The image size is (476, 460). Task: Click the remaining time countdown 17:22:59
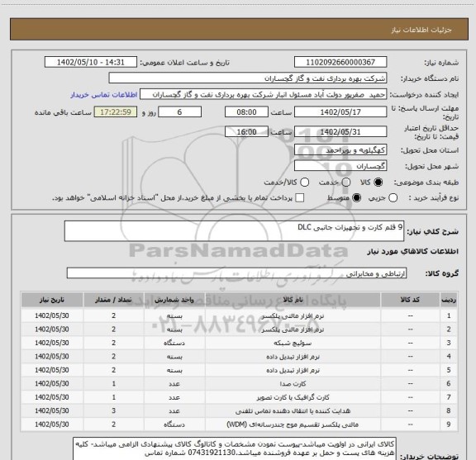pyautogui.click(x=116, y=112)
